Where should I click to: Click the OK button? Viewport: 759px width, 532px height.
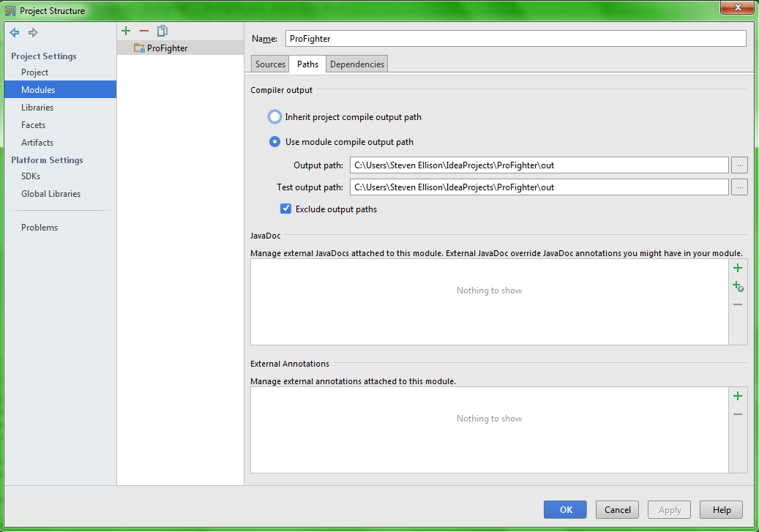coord(565,510)
